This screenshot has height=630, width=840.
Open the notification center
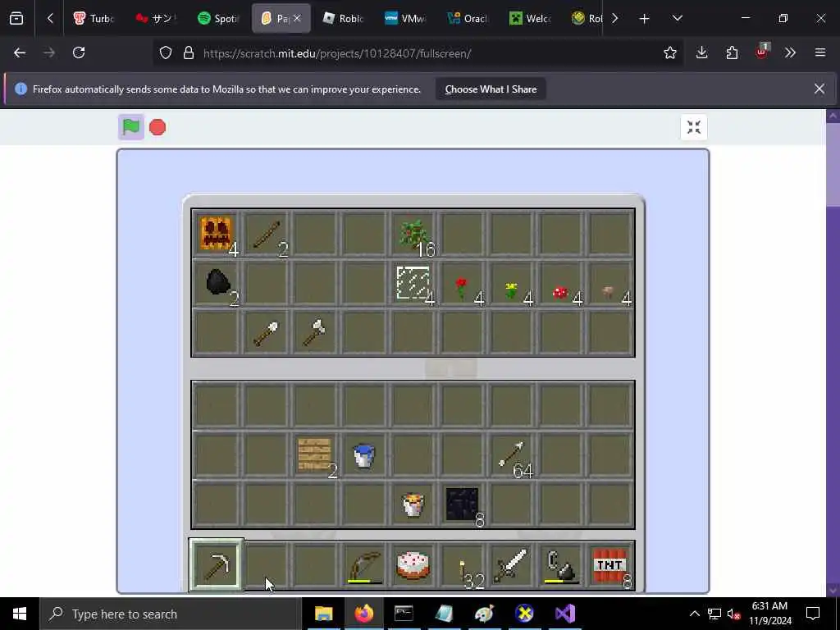(813, 614)
